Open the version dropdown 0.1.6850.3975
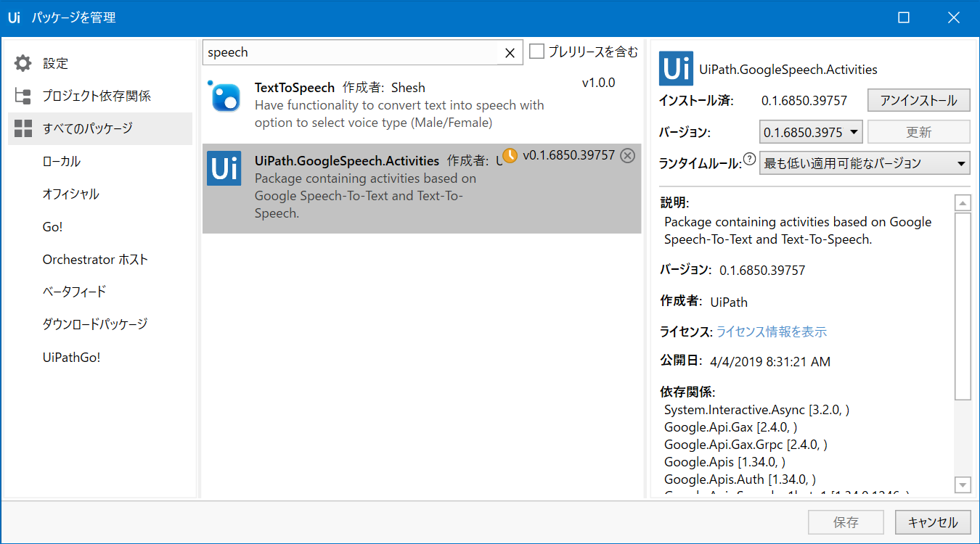The height and width of the screenshot is (544, 980). click(811, 132)
